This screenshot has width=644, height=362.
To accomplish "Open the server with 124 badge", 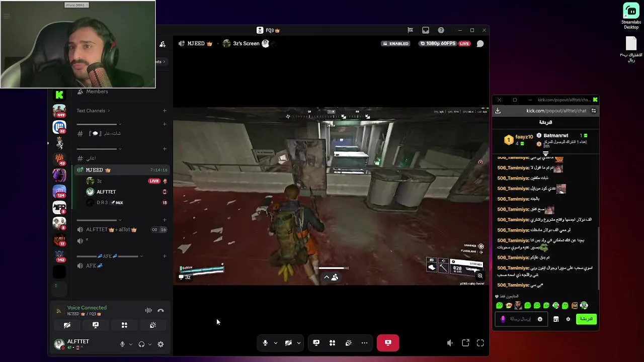I will [59, 191].
